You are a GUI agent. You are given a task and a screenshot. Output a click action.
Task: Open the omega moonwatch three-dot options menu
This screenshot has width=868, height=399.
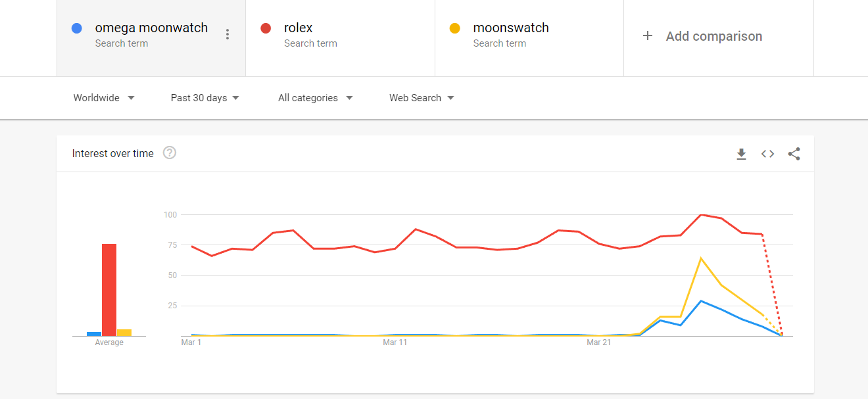point(228,35)
